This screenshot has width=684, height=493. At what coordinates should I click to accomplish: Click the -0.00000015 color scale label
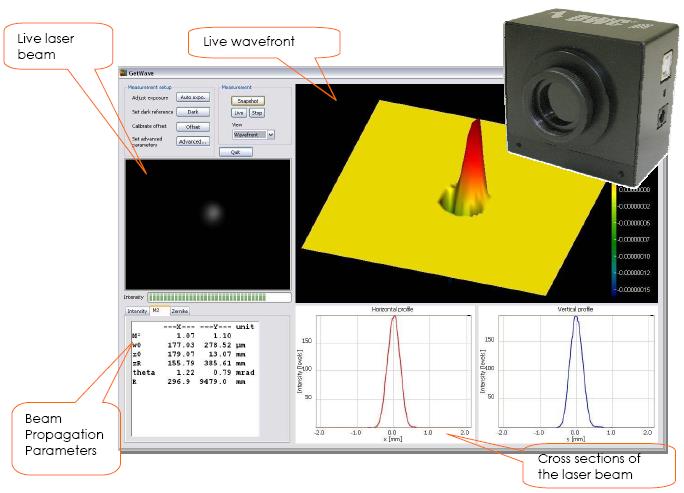click(x=634, y=290)
